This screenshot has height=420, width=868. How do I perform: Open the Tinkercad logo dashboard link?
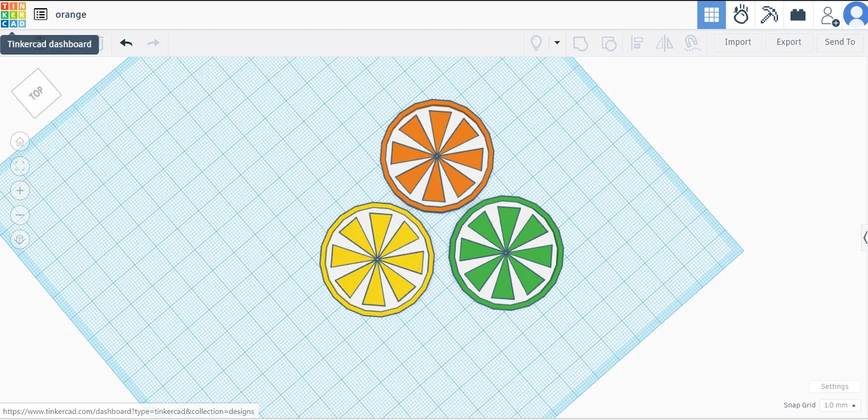pos(13,14)
